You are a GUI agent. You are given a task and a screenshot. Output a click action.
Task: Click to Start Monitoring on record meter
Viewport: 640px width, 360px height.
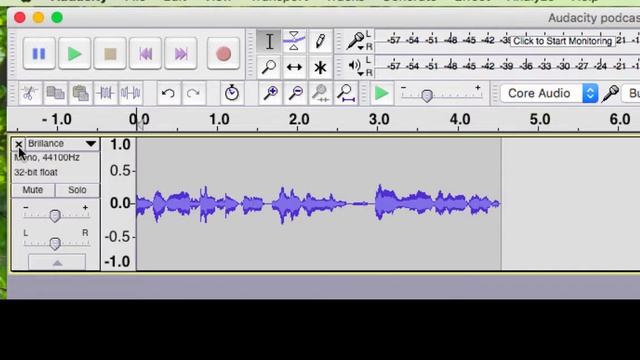[562, 41]
